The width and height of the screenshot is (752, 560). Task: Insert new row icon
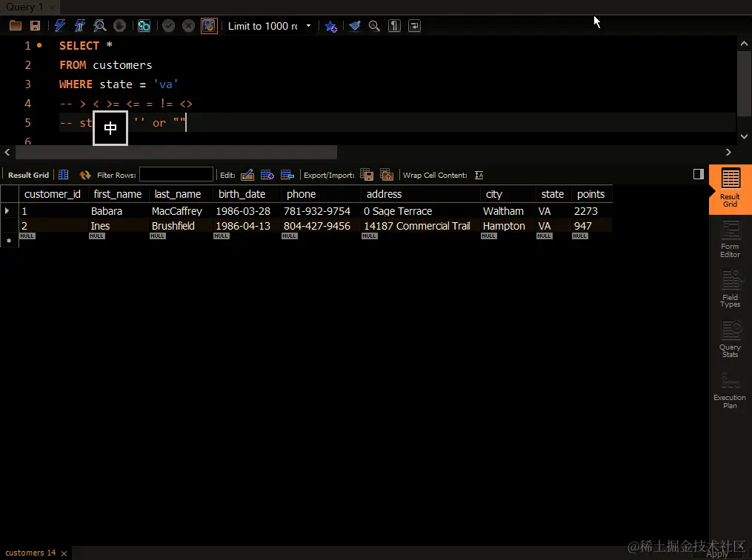tap(267, 175)
